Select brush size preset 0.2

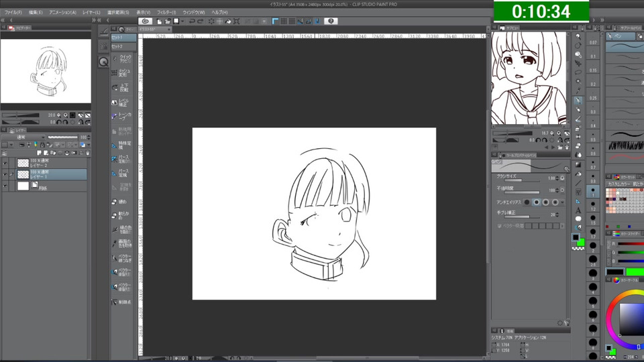[x=592, y=81]
